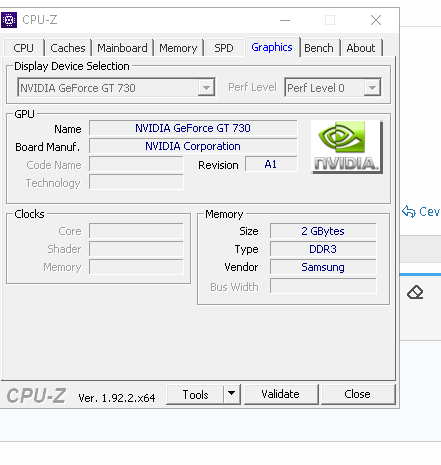Go to the About tab

[361, 48]
